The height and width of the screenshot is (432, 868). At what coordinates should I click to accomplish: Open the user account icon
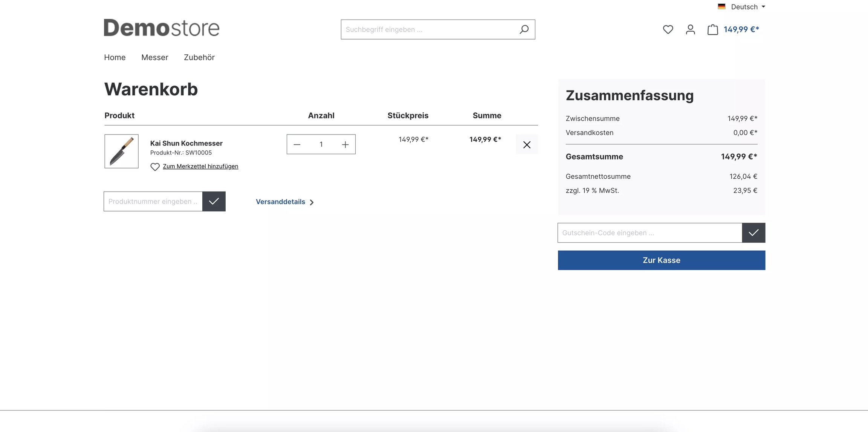tap(690, 29)
